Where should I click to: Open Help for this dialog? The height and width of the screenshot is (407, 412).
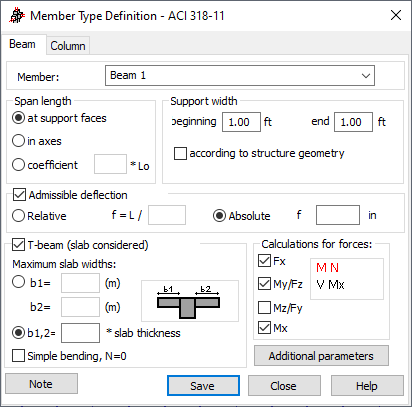[367, 386]
